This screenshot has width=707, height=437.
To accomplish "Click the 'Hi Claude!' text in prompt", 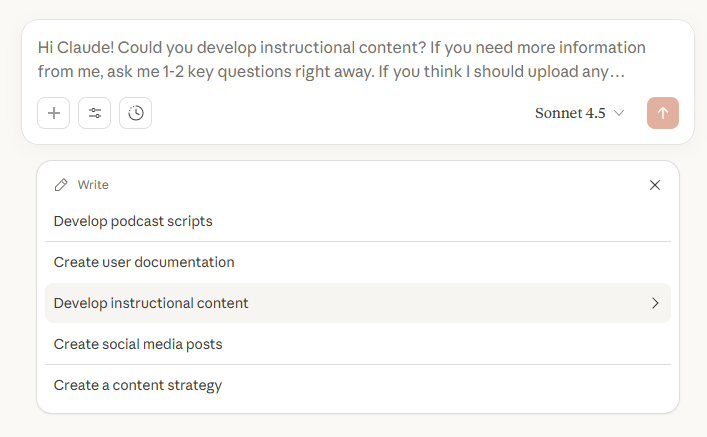I will pos(75,47).
